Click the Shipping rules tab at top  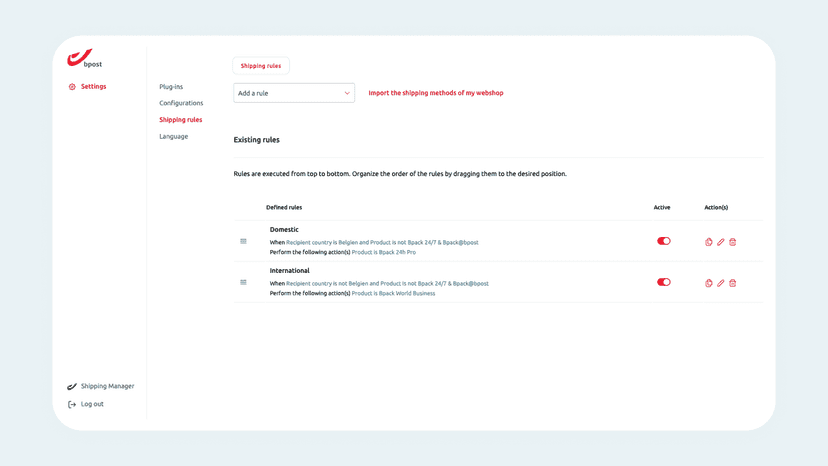261,66
